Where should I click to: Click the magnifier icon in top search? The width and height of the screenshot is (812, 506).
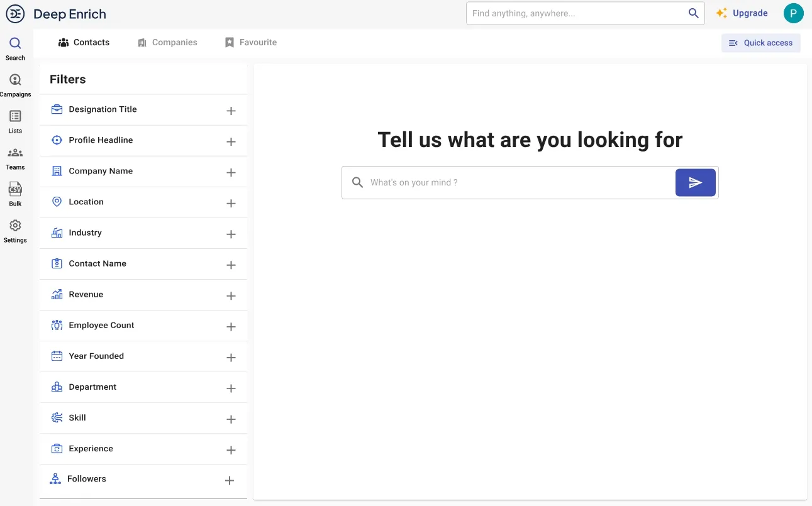pos(693,13)
